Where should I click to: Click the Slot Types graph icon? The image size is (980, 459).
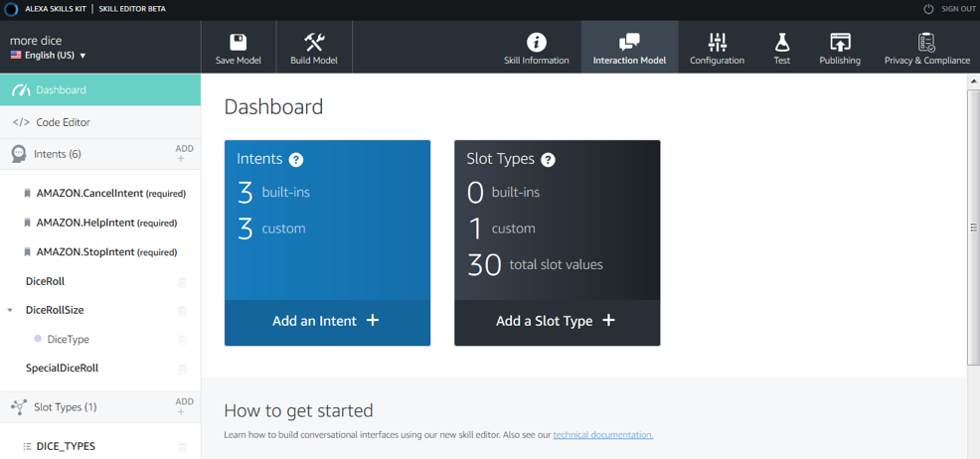[19, 407]
